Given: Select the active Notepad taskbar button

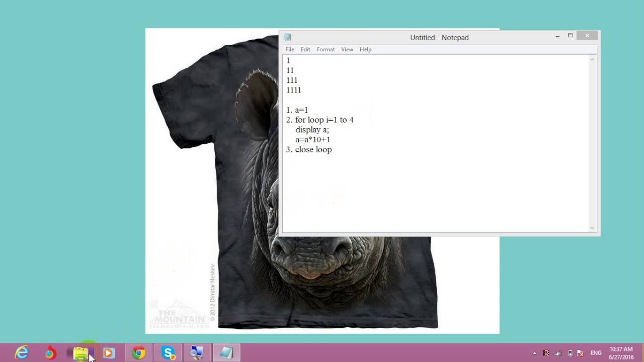Looking at the screenshot, I should click(226, 353).
